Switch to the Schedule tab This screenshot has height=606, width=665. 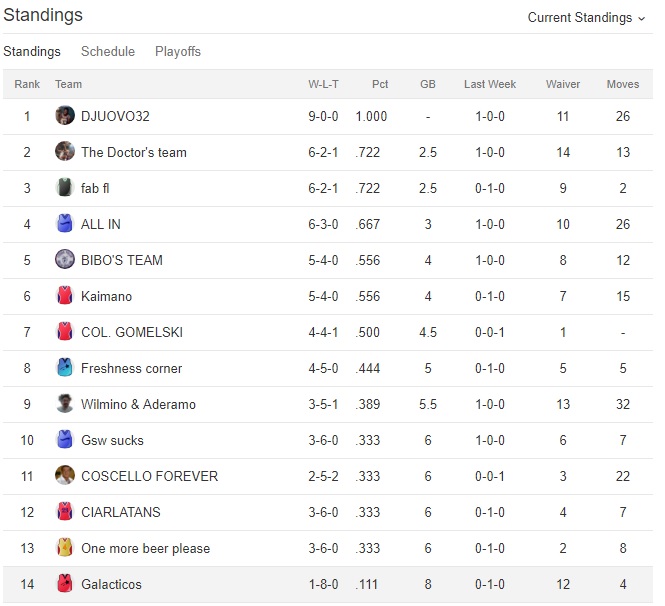pos(108,51)
